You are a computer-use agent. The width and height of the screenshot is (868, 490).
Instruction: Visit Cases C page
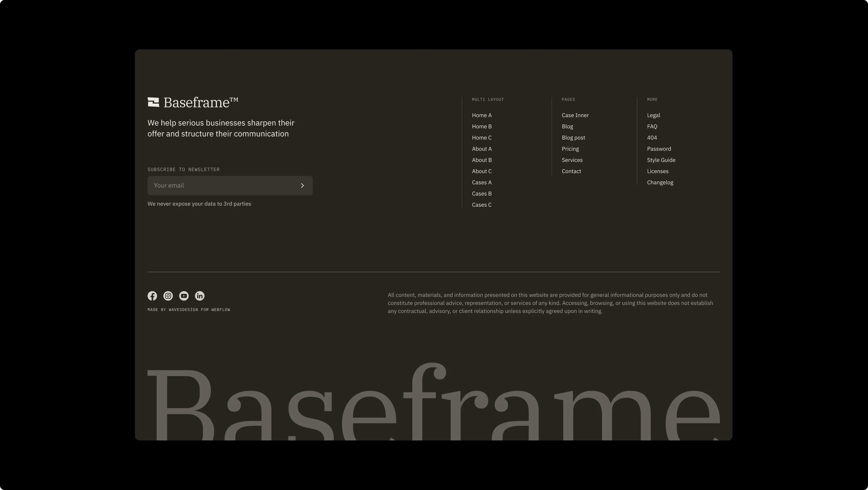point(482,205)
